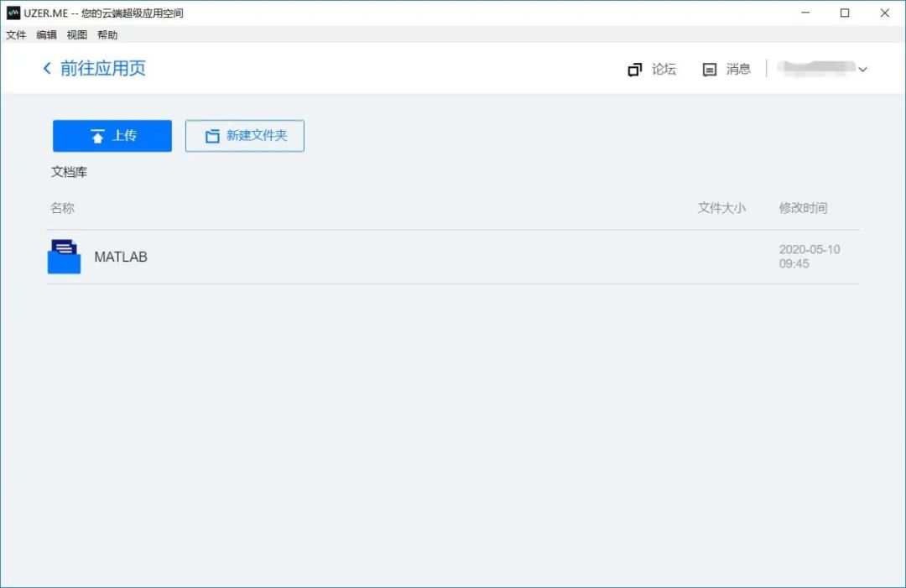Click the back chevron arrow icon

click(47, 68)
